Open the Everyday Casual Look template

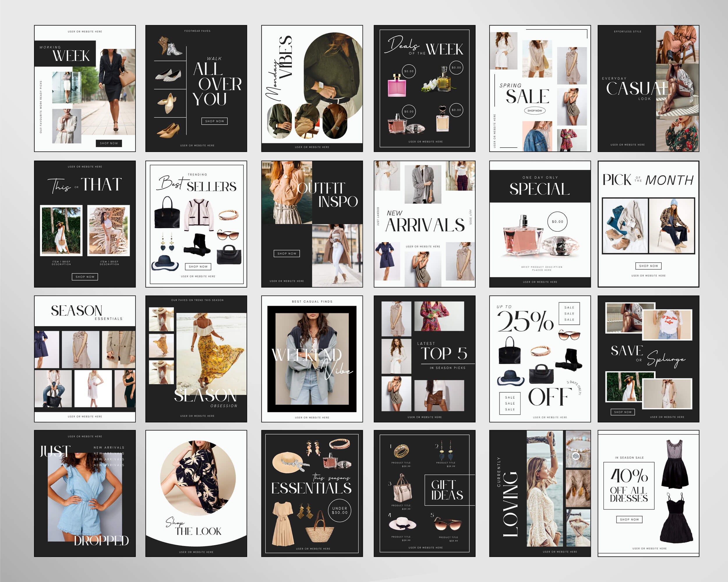(x=648, y=88)
